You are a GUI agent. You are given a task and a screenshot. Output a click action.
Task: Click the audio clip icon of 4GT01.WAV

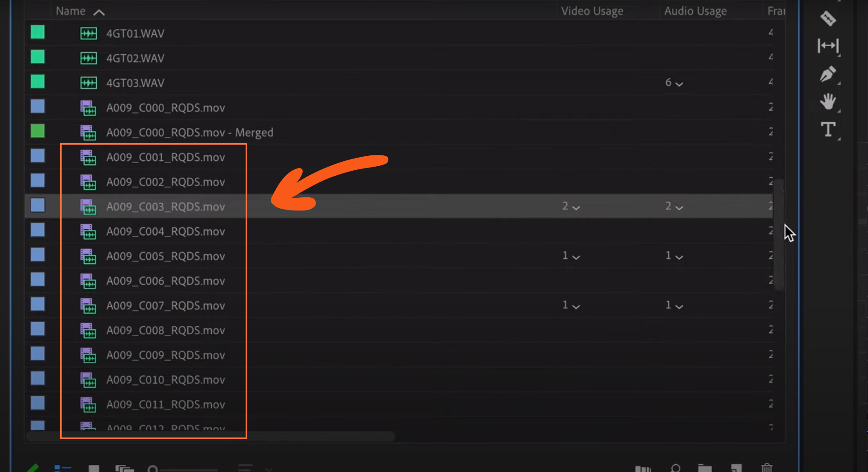coord(89,33)
